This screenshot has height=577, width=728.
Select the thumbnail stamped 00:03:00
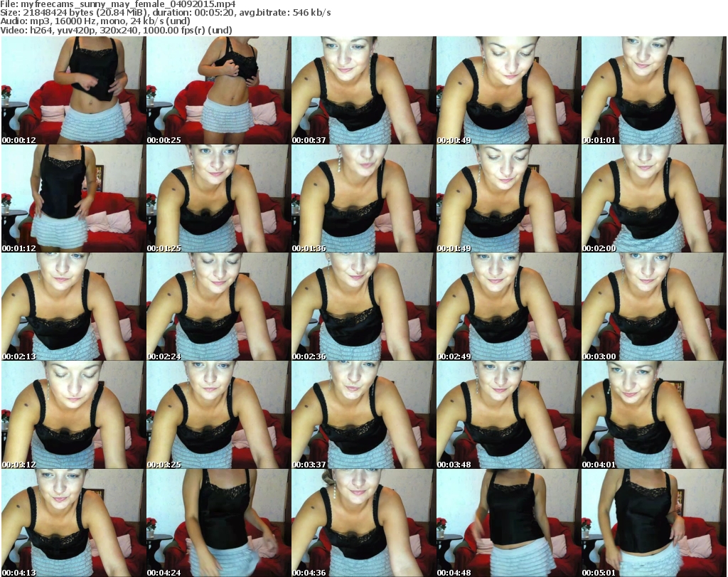click(x=654, y=307)
